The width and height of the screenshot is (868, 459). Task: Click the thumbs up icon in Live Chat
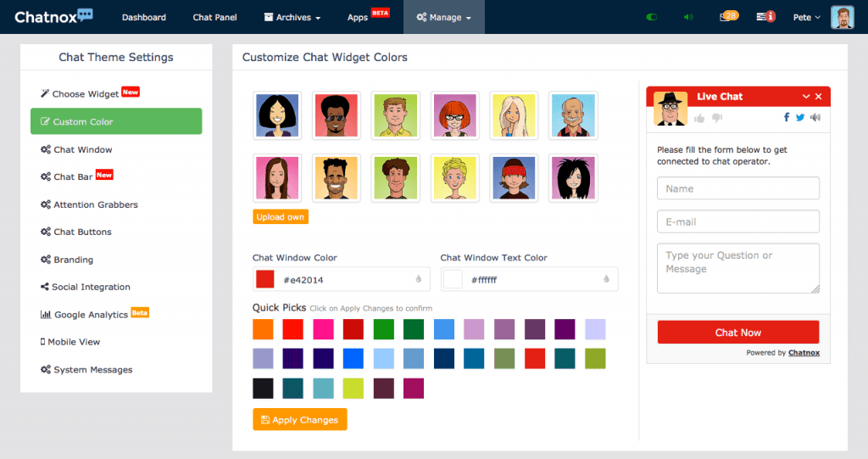(x=699, y=118)
